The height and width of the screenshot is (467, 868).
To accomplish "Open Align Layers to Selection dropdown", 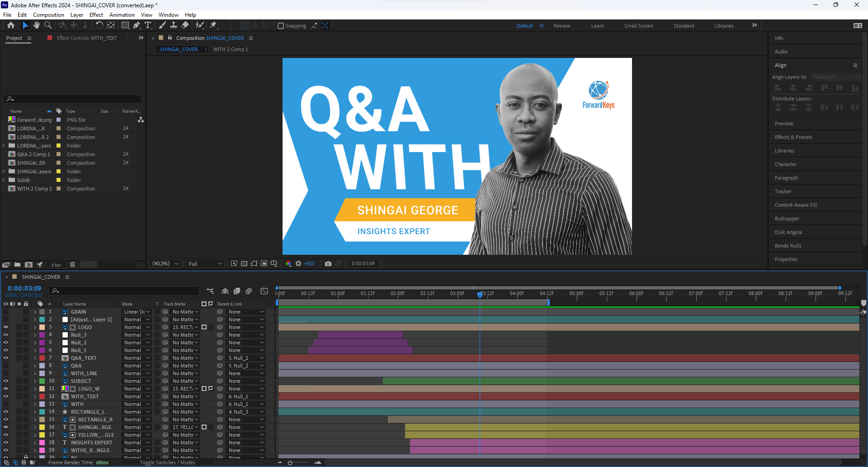I will pyautogui.click(x=835, y=77).
